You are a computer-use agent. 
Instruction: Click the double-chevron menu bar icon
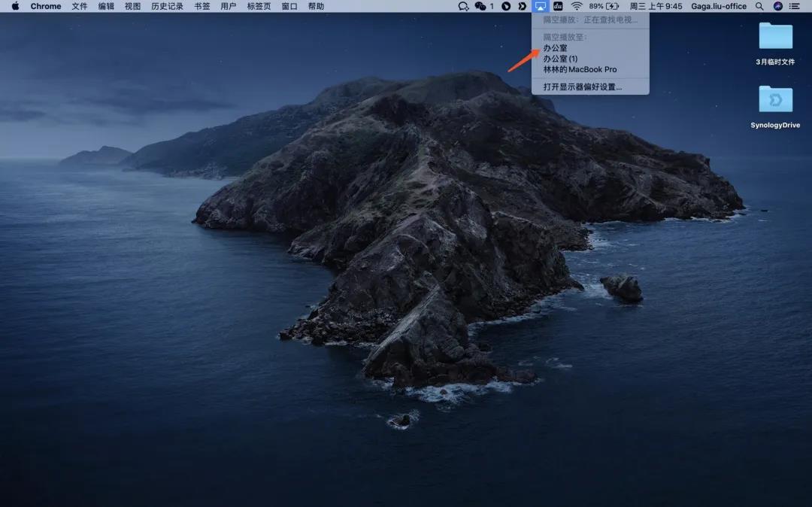(522, 6)
